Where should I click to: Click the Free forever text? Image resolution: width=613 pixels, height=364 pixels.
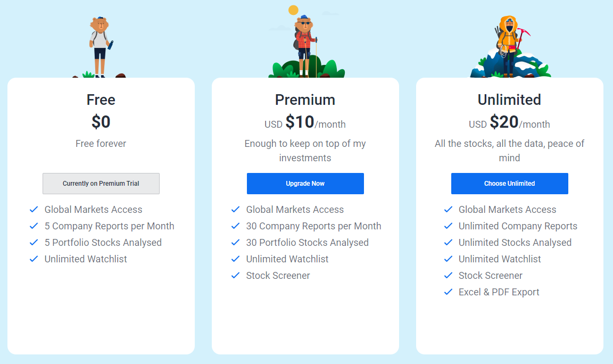[x=101, y=144]
